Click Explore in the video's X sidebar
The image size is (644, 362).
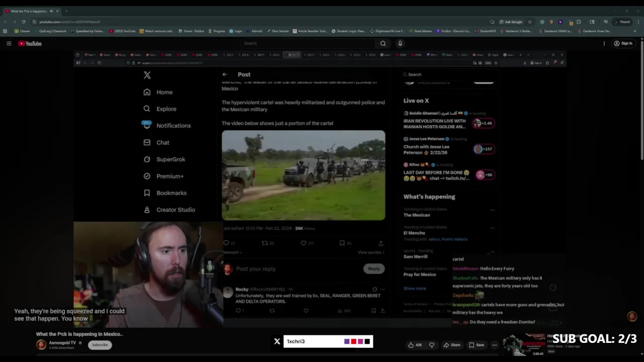[x=160, y=109]
